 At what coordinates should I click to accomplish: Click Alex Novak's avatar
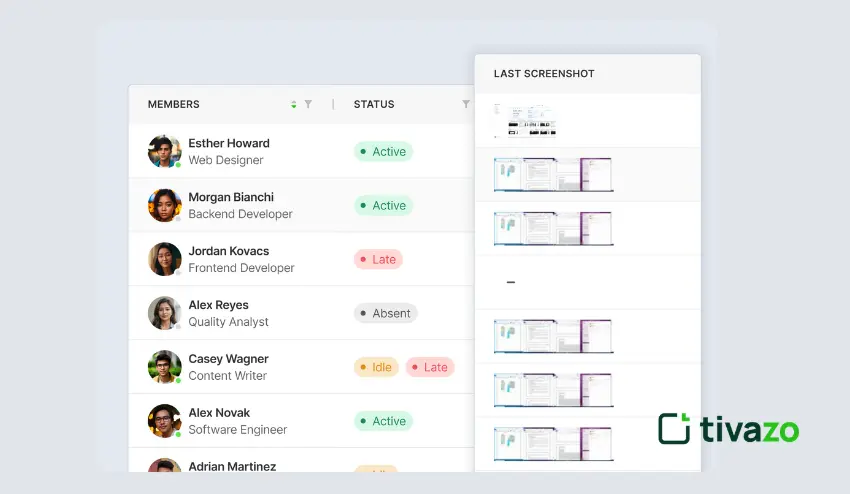(164, 420)
